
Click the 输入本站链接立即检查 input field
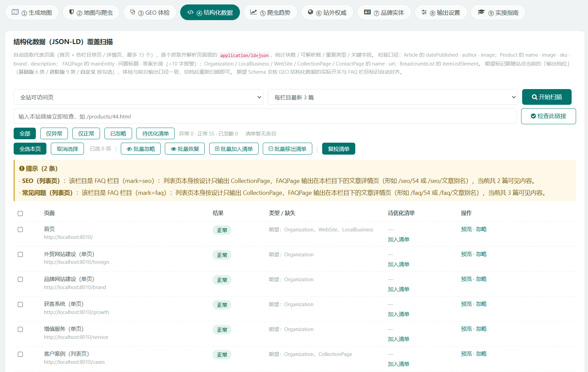point(265,116)
